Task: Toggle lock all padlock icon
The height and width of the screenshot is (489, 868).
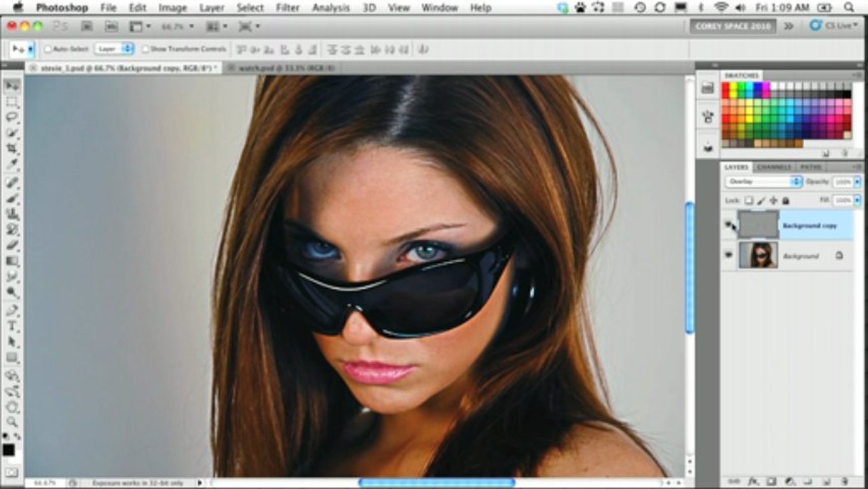Action: pyautogui.click(x=786, y=201)
